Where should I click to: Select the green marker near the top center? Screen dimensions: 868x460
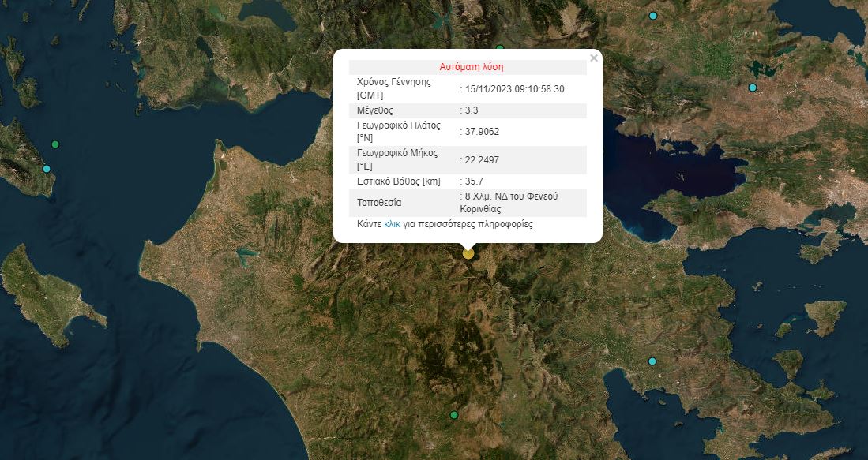(501, 47)
